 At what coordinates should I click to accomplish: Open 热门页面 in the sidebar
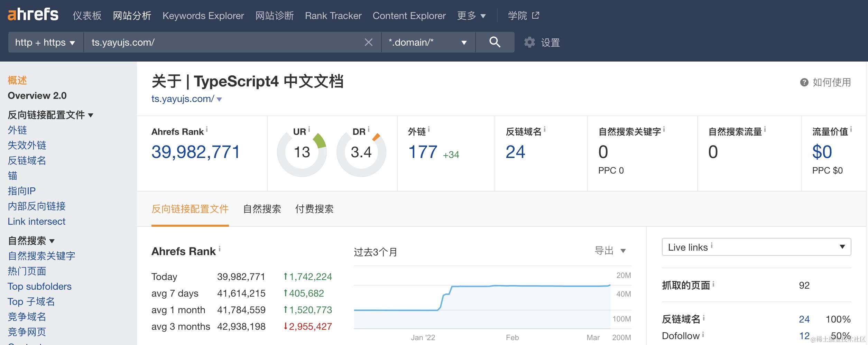point(27,271)
